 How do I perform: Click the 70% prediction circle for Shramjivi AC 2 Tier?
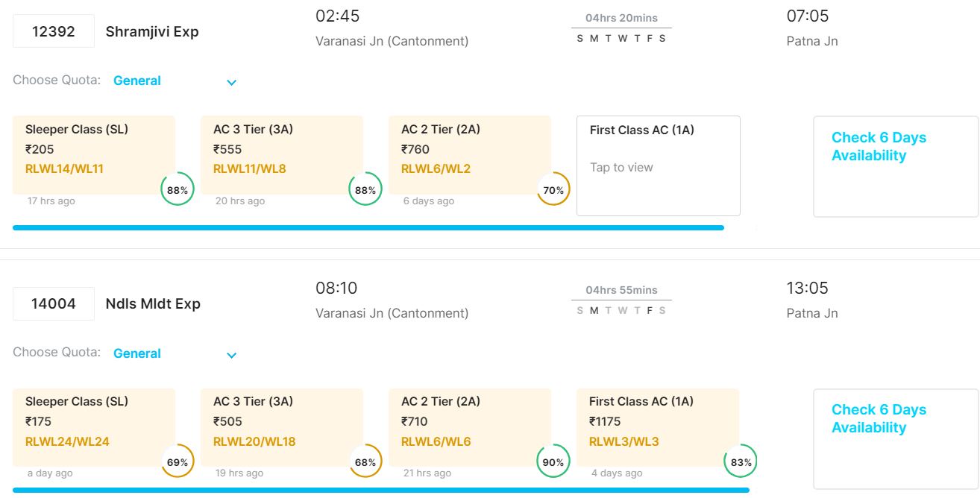coord(553,189)
